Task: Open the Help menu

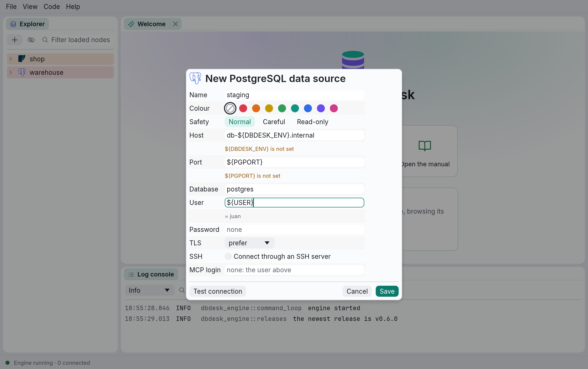Action: pyautogui.click(x=73, y=6)
